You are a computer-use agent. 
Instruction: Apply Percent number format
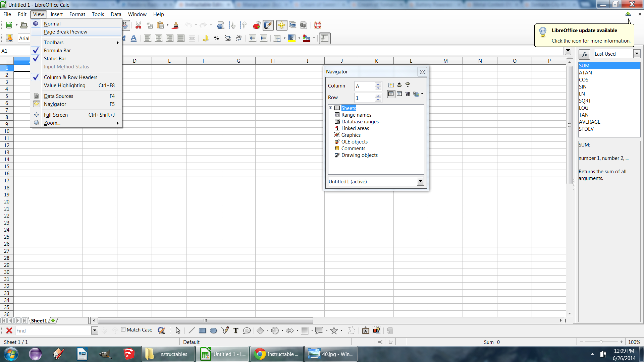click(217, 38)
